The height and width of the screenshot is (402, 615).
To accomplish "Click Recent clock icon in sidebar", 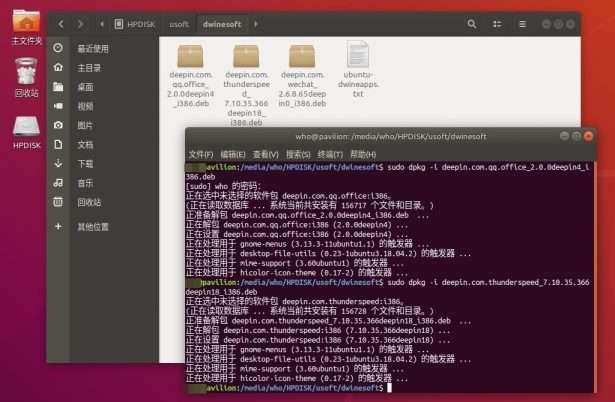I will 58,48.
